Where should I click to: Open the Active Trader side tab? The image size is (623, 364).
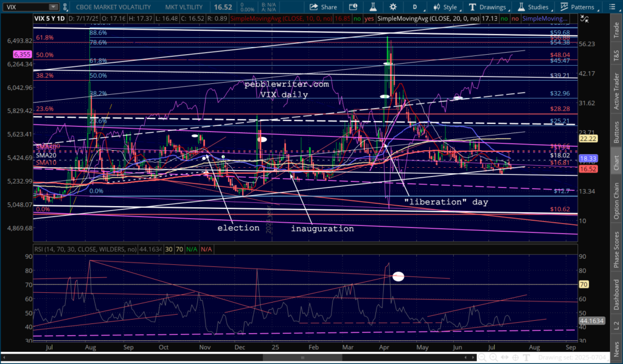[616, 89]
